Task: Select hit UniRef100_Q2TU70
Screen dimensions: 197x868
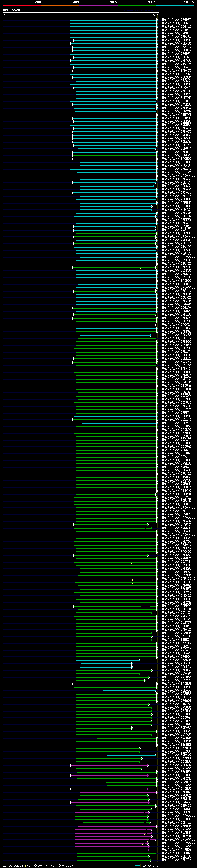Action: 176,101
